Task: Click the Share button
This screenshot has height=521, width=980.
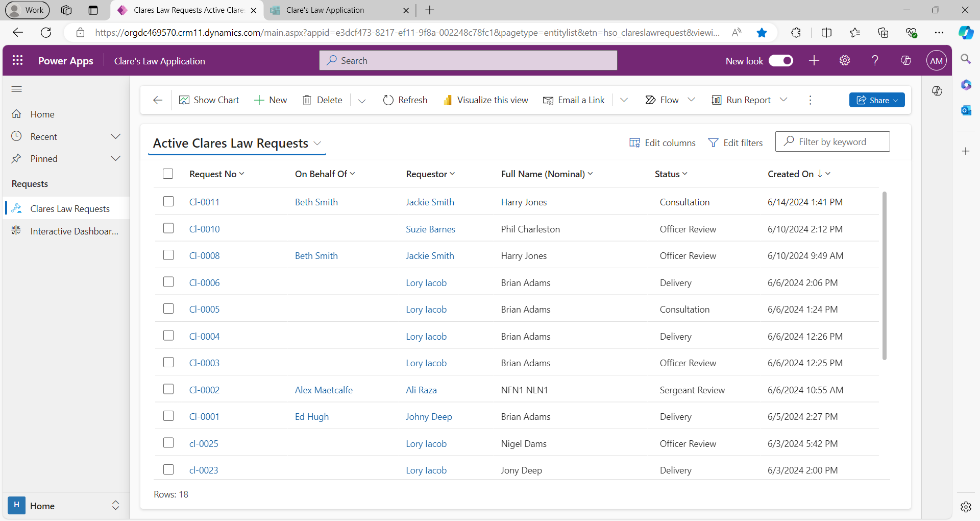Action: (876, 100)
